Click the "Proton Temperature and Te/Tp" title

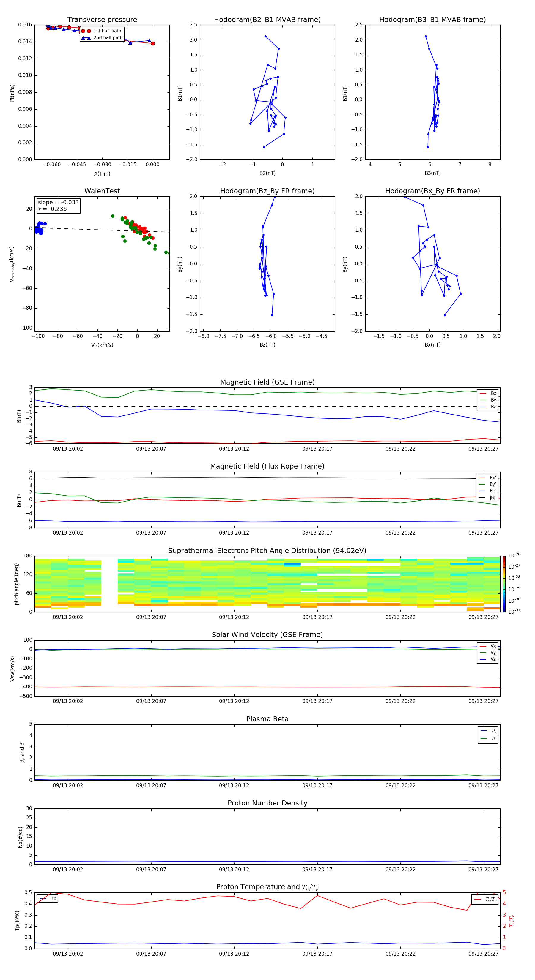coord(267,887)
